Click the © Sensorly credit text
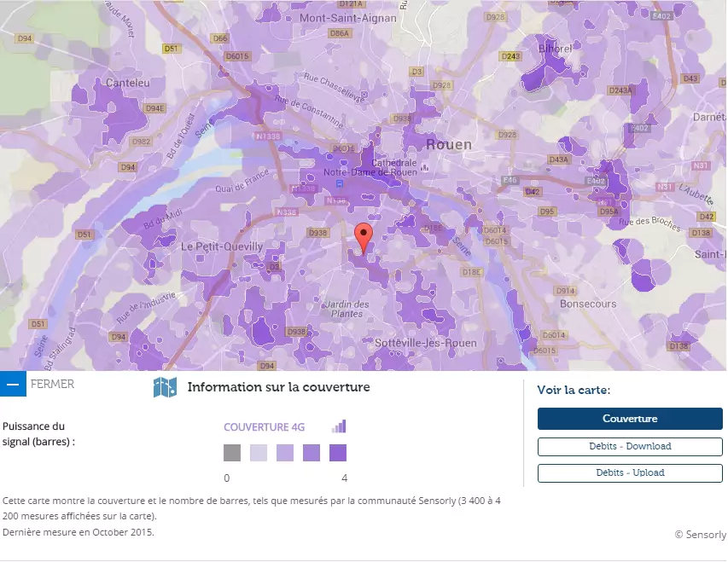 (x=700, y=535)
